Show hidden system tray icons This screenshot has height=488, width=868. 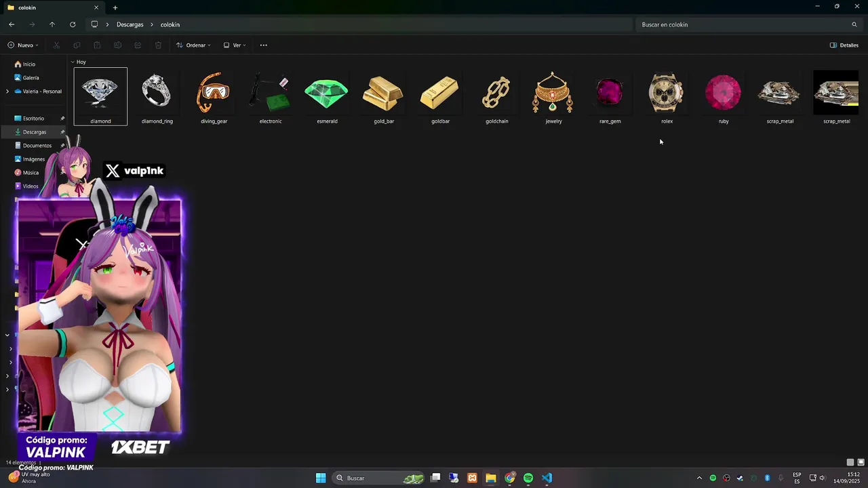pyautogui.click(x=699, y=478)
